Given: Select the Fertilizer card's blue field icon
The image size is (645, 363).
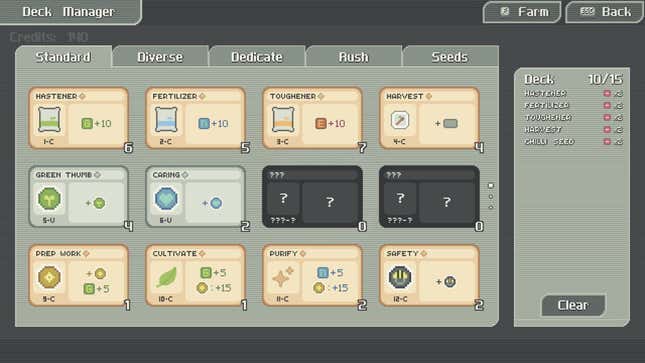Looking at the screenshot, I should 166,120.
